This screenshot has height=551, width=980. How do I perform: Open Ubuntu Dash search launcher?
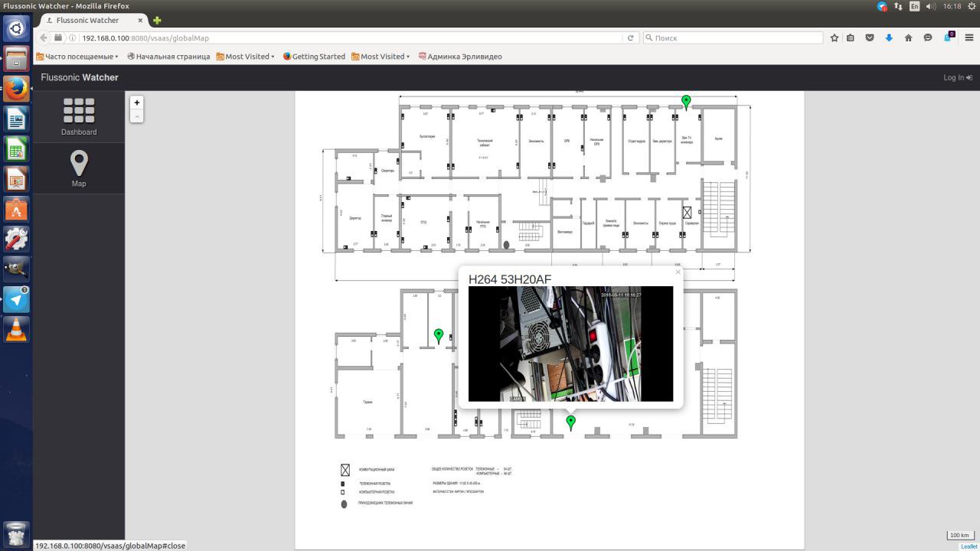[x=16, y=29]
